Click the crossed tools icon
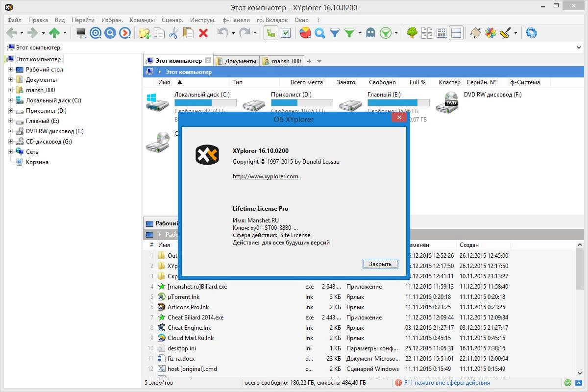The width and height of the screenshot is (588, 392). coord(475,33)
